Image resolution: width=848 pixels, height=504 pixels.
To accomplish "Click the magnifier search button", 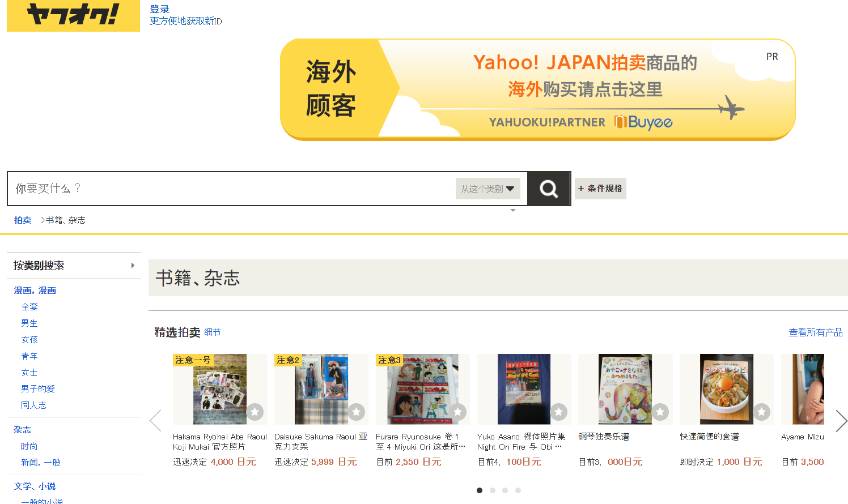I will (x=548, y=189).
